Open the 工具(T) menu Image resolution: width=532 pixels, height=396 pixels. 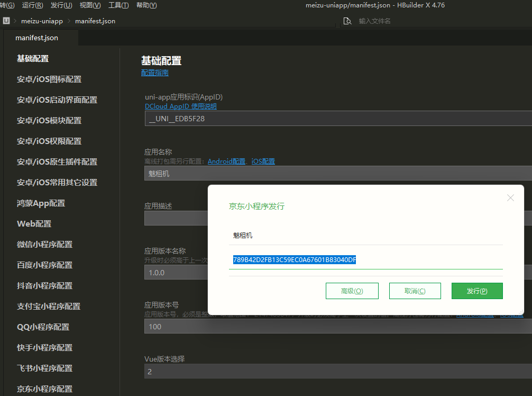tap(118, 5)
